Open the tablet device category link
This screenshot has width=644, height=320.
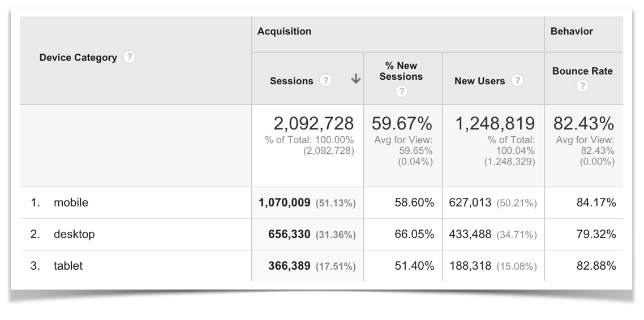68,265
